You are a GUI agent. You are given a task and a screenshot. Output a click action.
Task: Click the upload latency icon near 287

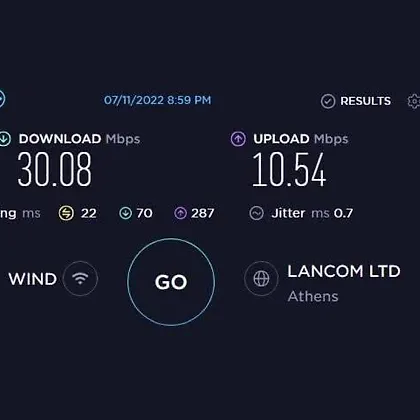coord(181,213)
